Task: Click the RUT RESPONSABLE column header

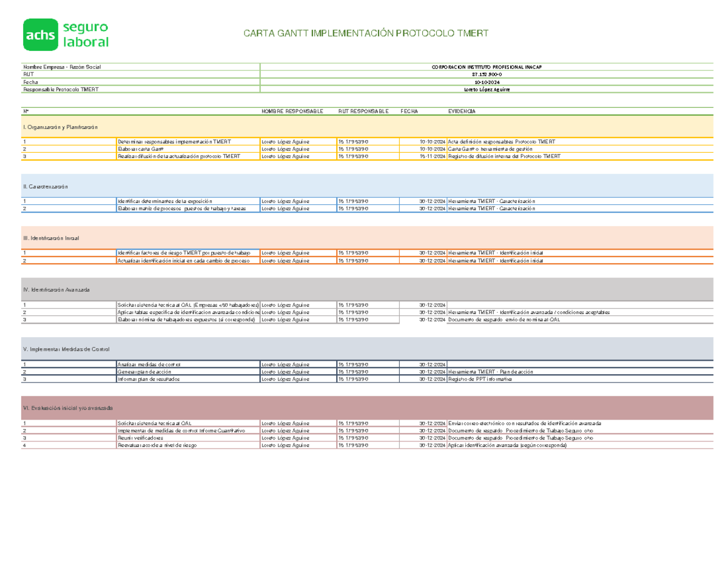Action: [362, 112]
